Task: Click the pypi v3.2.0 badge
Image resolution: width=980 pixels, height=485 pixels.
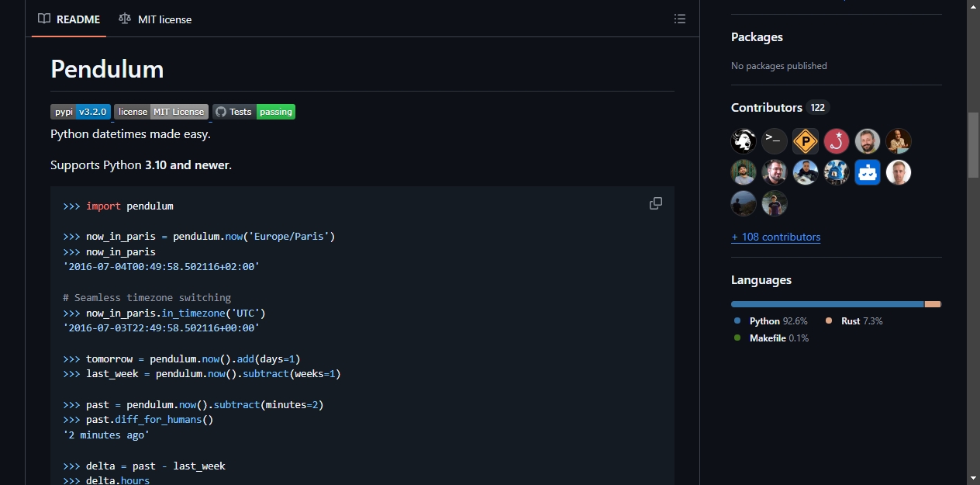Action: point(81,112)
